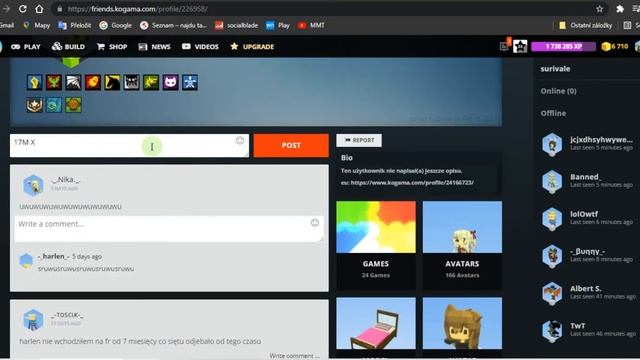Open friend jcjxdhsyhwywe... in friends list
This screenshot has width=640, height=360.
(x=588, y=144)
